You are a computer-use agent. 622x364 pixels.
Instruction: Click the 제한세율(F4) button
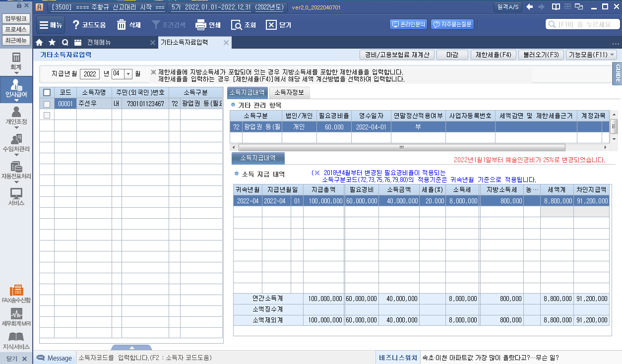493,55
